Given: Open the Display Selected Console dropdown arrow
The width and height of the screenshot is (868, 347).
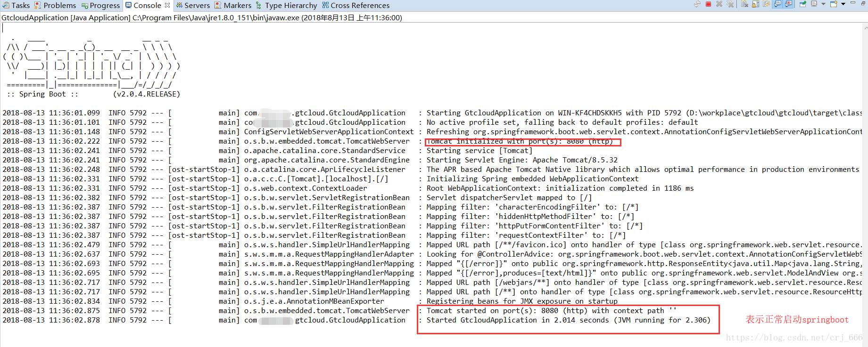Looking at the screenshot, I should click(x=823, y=4).
